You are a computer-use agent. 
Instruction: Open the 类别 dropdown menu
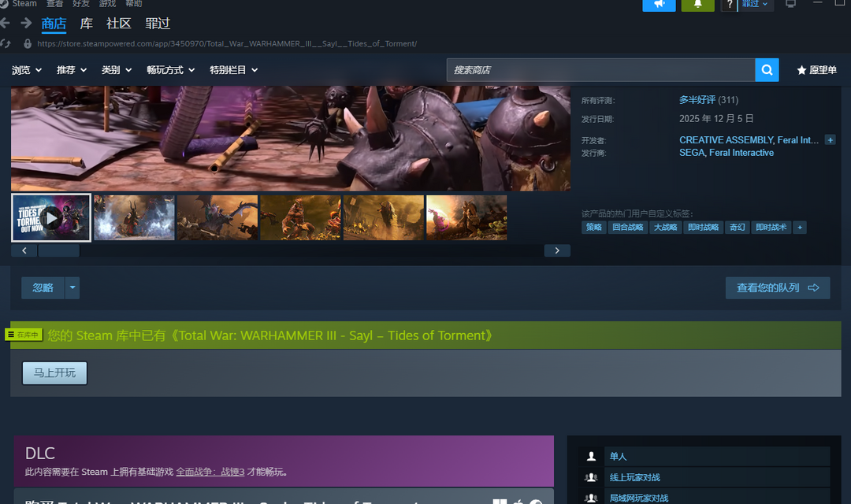point(117,70)
